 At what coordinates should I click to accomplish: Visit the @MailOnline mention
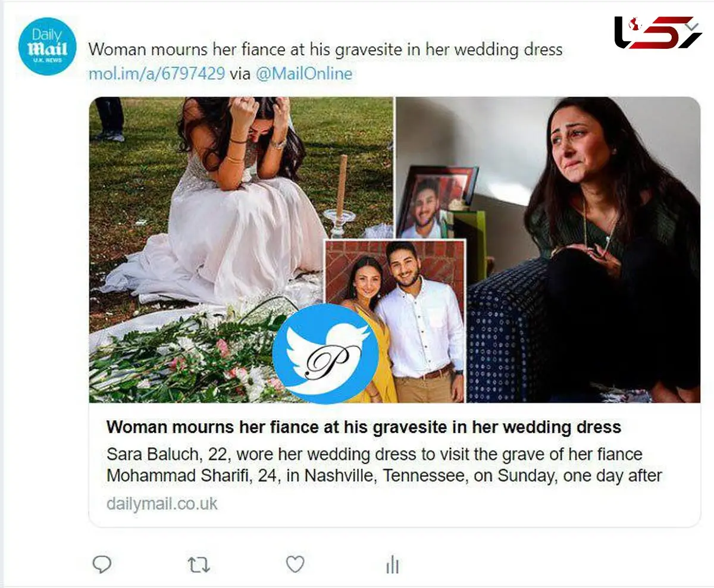[303, 74]
